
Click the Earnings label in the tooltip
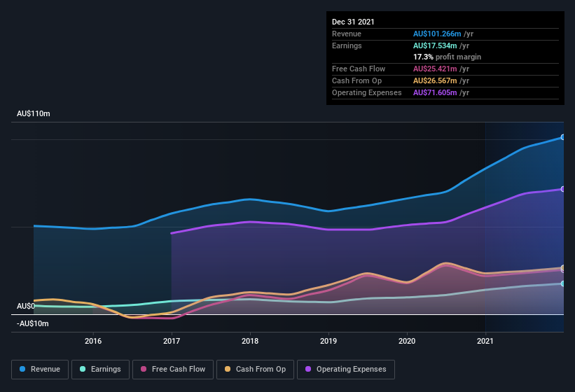pos(347,45)
